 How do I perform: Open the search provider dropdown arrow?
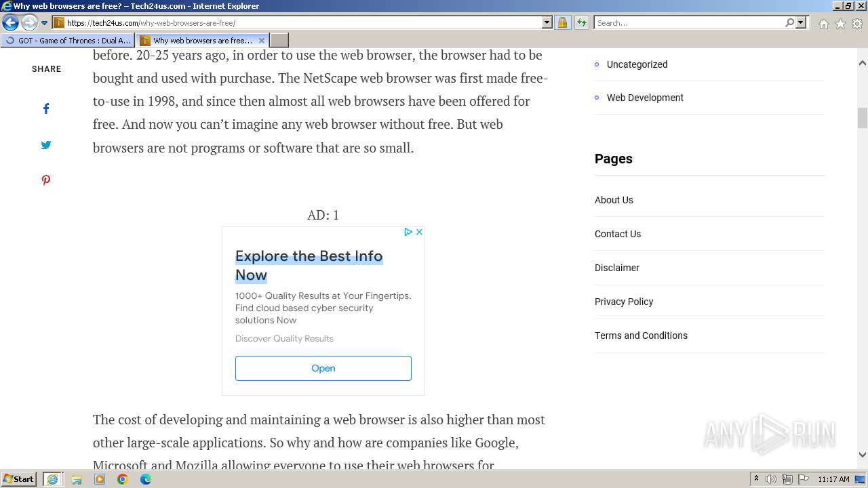tap(801, 22)
